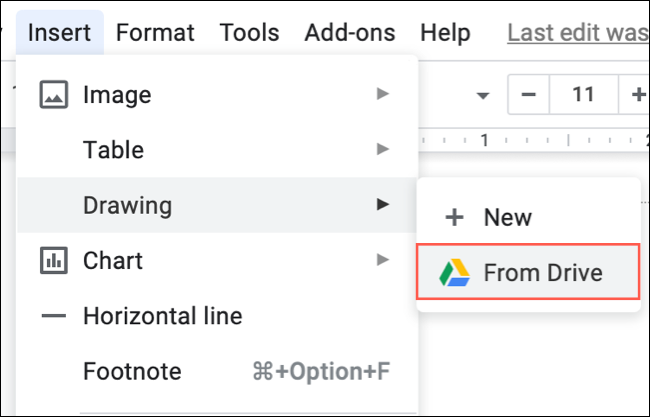The width and height of the screenshot is (650, 417).
Task: Choose Footnote from the Insert menu
Action: (132, 372)
